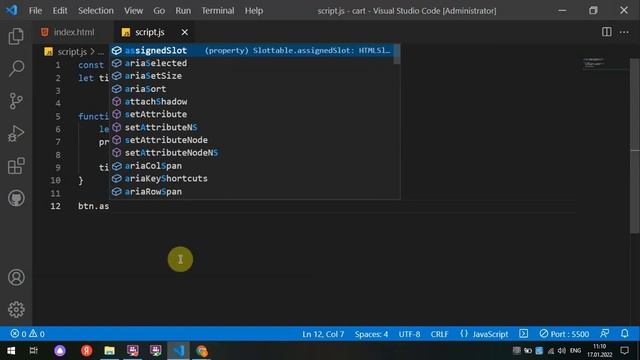This screenshot has width=640, height=360.
Task: Open the Selection menu
Action: tap(96, 11)
